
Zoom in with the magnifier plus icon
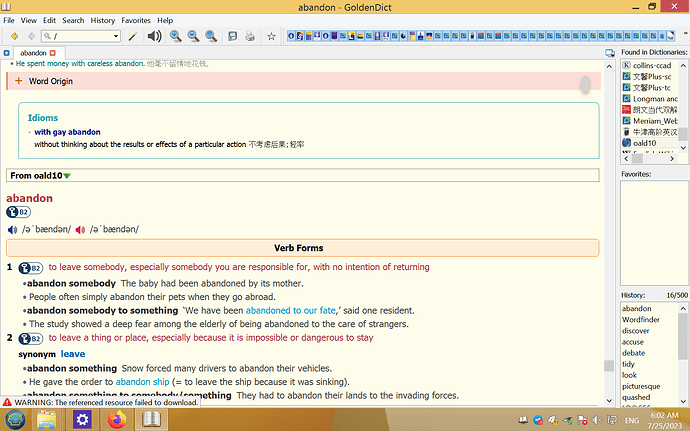click(176, 36)
